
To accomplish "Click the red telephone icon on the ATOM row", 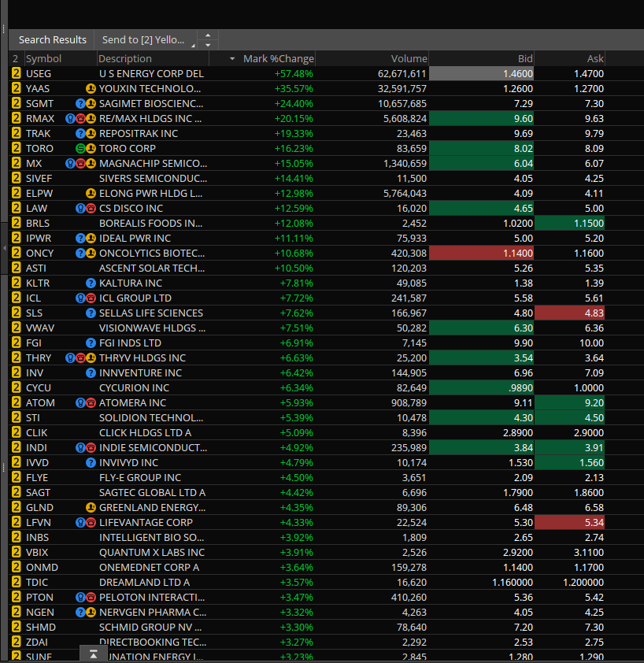I will (91, 403).
